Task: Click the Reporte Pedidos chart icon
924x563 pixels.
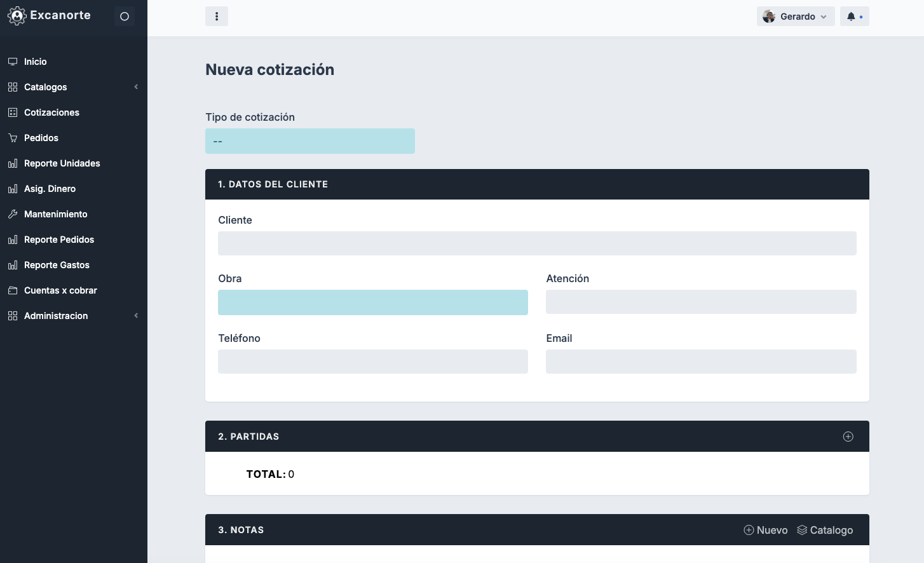Action: pos(13,240)
